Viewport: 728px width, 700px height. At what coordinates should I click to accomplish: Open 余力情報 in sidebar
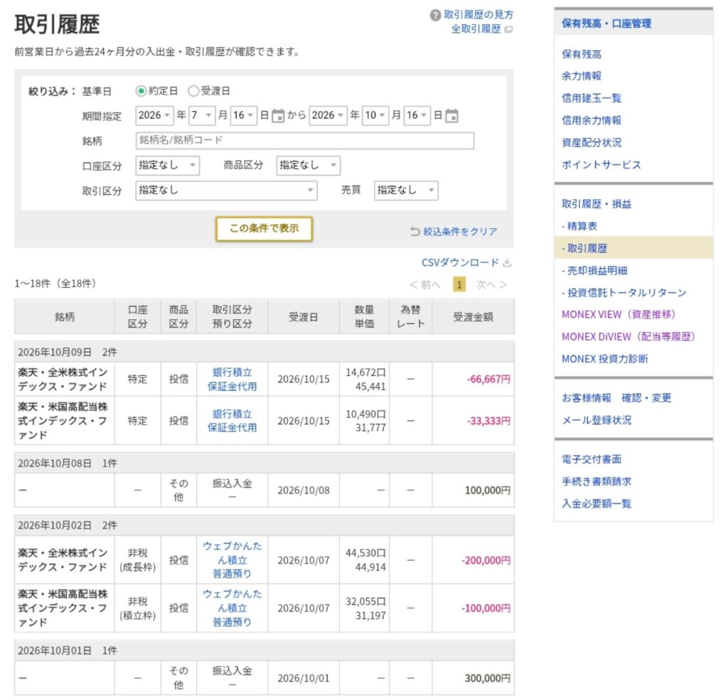pyautogui.click(x=582, y=76)
